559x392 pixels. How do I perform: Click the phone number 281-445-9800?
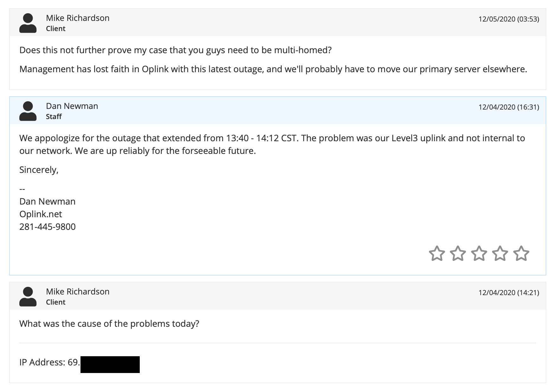48,227
